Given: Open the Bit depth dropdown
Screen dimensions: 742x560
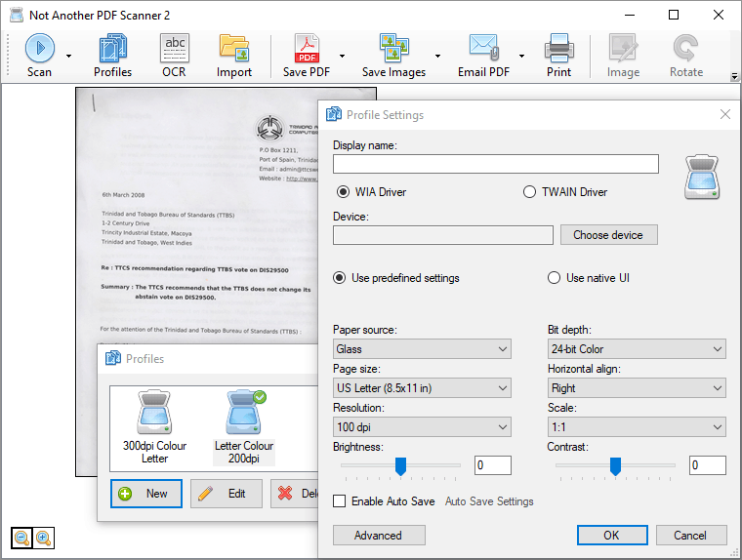Looking at the screenshot, I should (637, 349).
